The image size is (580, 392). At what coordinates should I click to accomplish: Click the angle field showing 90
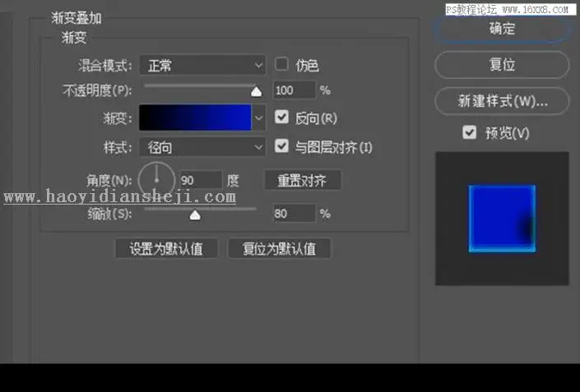pos(201,180)
